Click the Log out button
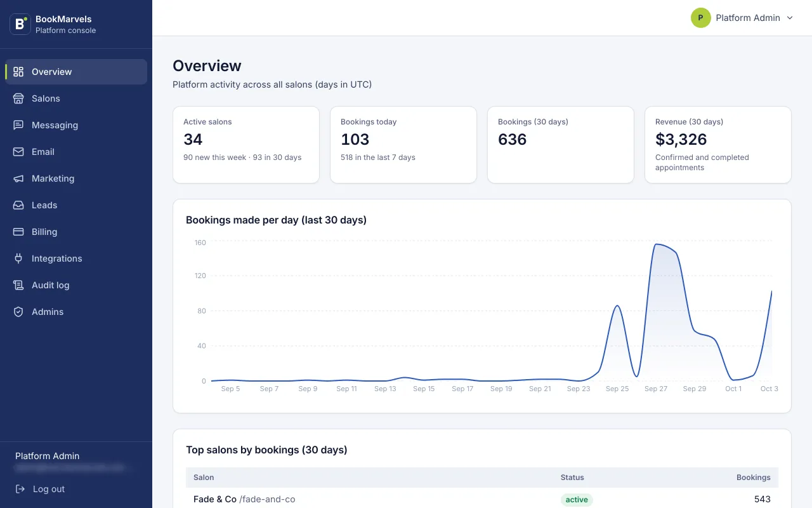 [x=40, y=489]
